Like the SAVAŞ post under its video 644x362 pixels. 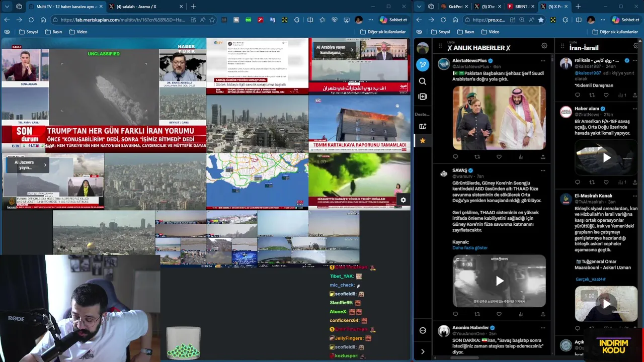pyautogui.click(x=499, y=314)
